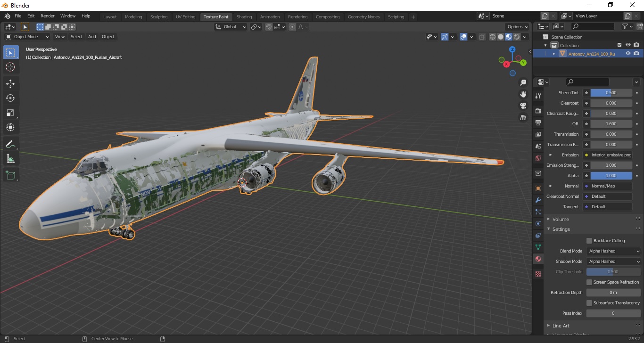Switch to rendered viewport shading
Image resolution: width=644 pixels, height=343 pixels.
tap(517, 37)
